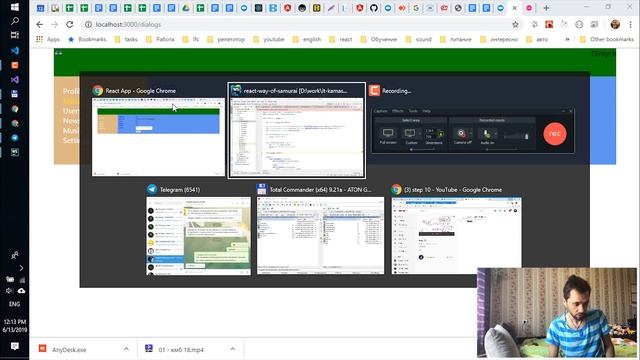640x360 pixels.
Task: Select React App - Google Chrome window thumbnail
Action: pyautogui.click(x=158, y=131)
